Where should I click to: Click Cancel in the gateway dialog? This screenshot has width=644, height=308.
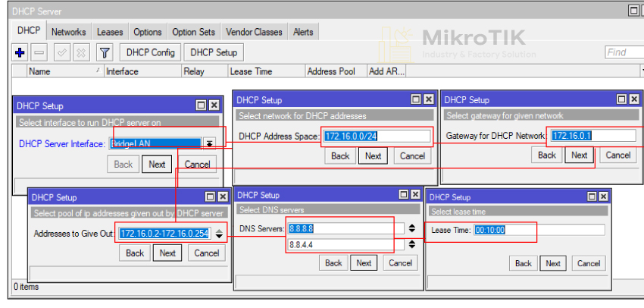coord(617,155)
